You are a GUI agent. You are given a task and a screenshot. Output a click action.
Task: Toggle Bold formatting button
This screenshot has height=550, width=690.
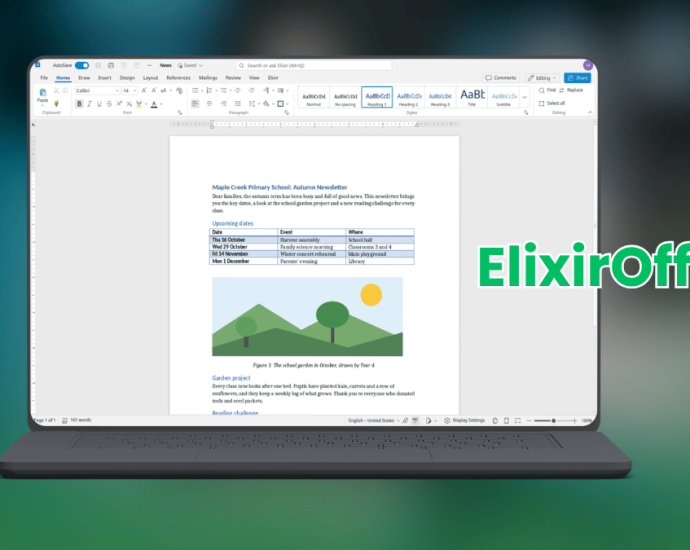tap(79, 104)
